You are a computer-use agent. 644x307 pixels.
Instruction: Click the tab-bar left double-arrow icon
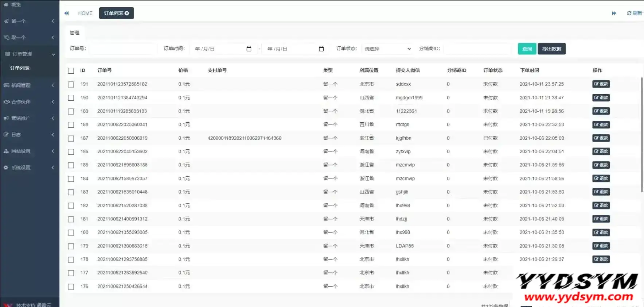[67, 13]
